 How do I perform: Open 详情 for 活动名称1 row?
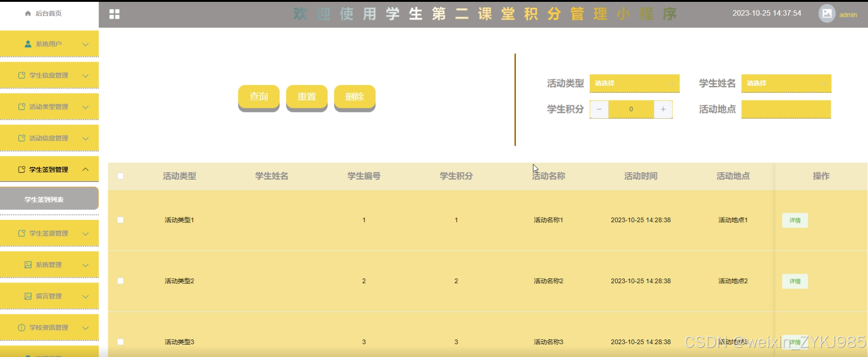click(795, 221)
